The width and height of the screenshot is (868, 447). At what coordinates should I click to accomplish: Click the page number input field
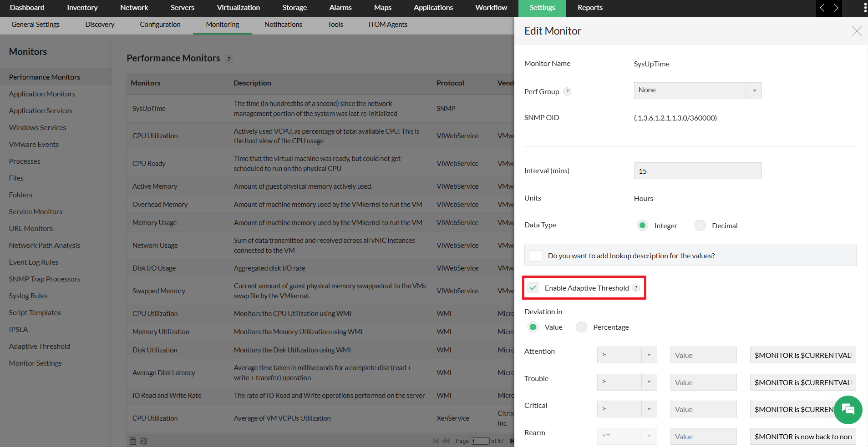click(480, 441)
